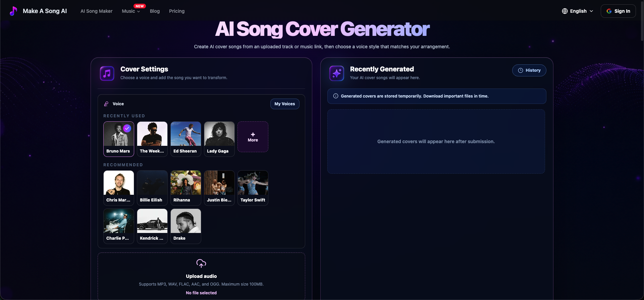Click the cloud upload icon

click(x=201, y=263)
